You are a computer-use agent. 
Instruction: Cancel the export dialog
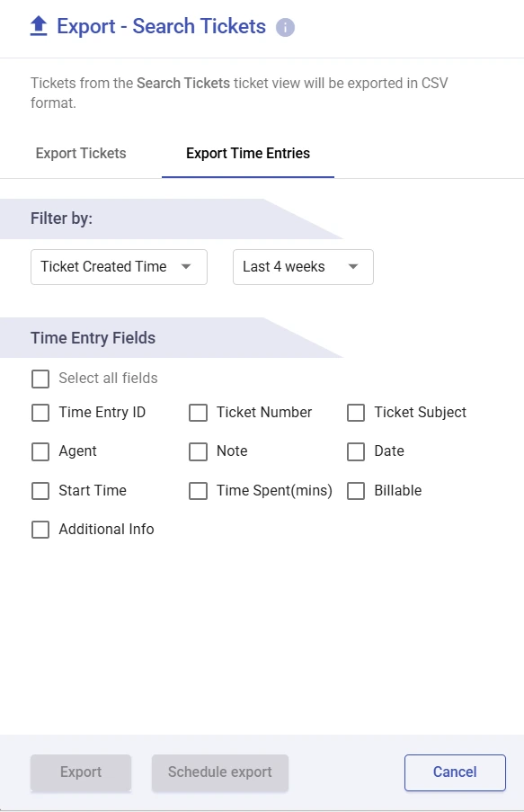tap(455, 772)
